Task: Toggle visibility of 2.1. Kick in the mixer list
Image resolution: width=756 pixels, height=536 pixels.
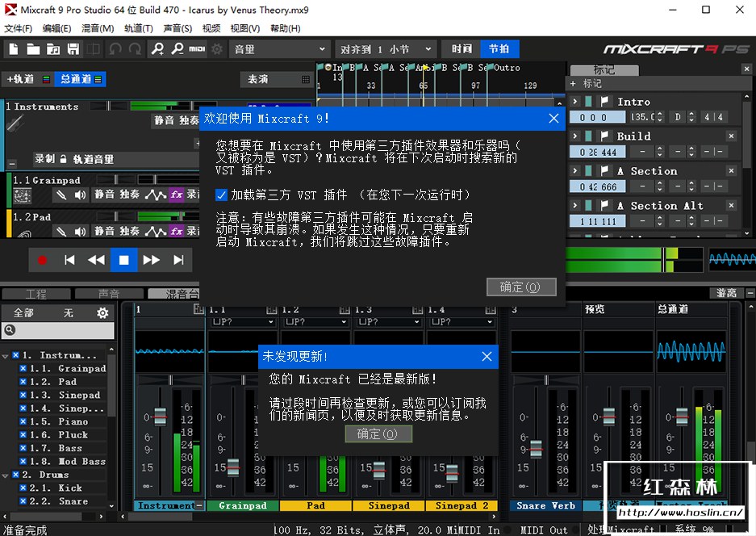Action: [x=23, y=488]
